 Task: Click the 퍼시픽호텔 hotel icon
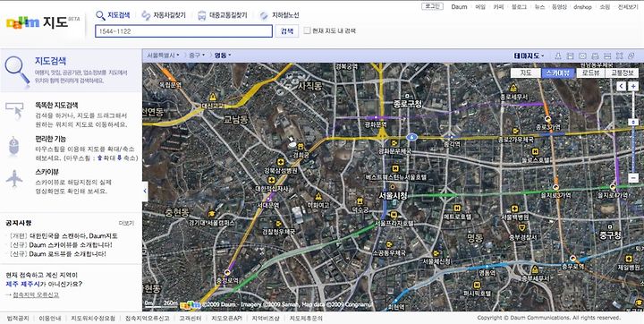(477, 285)
